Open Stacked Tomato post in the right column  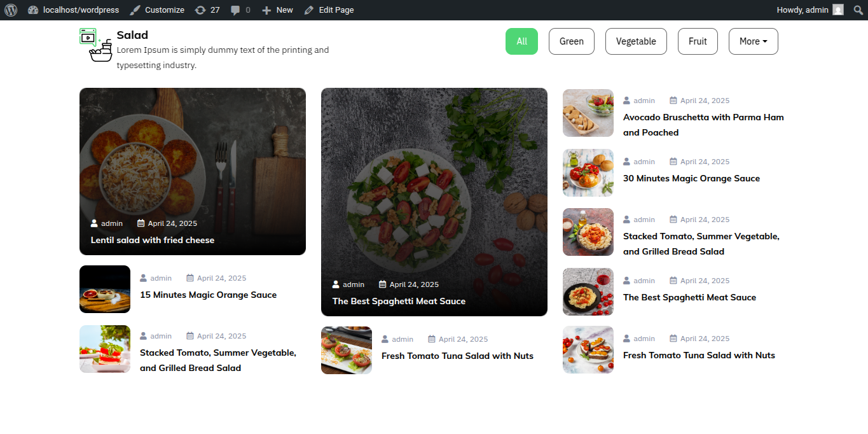tap(701, 244)
